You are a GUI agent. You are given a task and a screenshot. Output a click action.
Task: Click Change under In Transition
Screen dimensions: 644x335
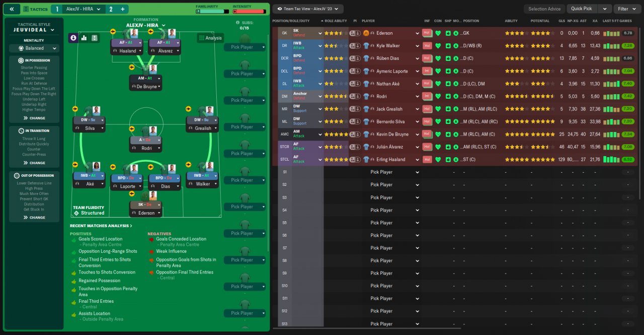pos(34,163)
